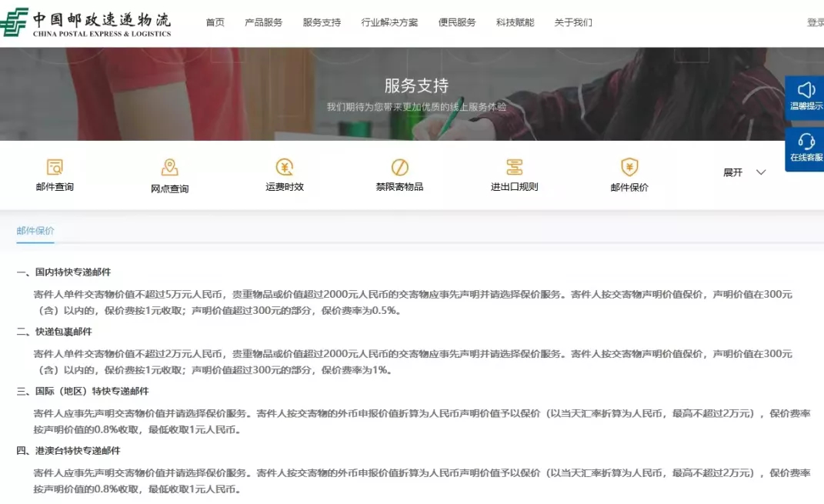The height and width of the screenshot is (504, 824).
Task: Click the 网点查询 label text
Action: pos(169,189)
